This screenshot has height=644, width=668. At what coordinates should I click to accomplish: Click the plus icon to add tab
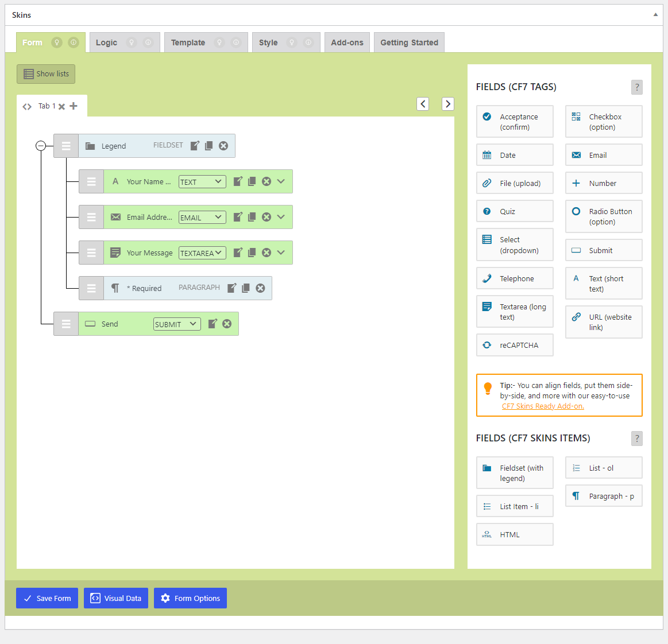point(74,106)
